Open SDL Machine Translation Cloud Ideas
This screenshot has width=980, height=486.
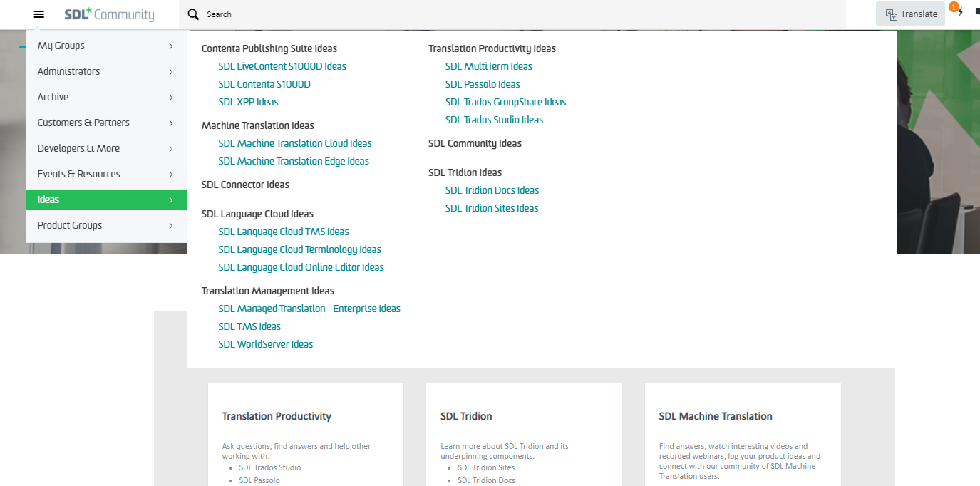295,143
